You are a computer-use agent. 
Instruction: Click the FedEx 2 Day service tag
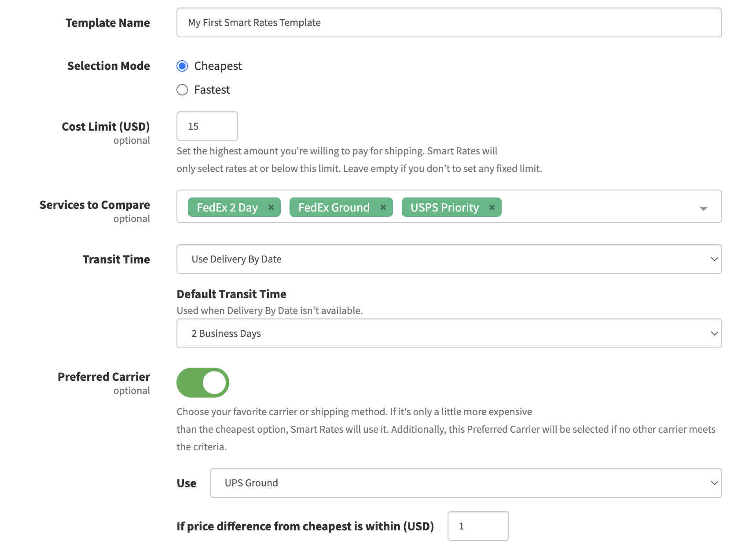227,208
